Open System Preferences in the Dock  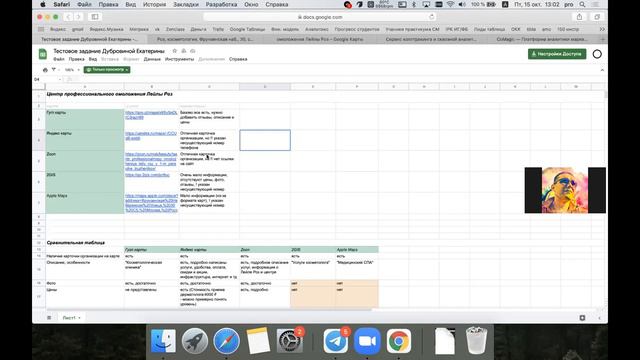point(289,341)
